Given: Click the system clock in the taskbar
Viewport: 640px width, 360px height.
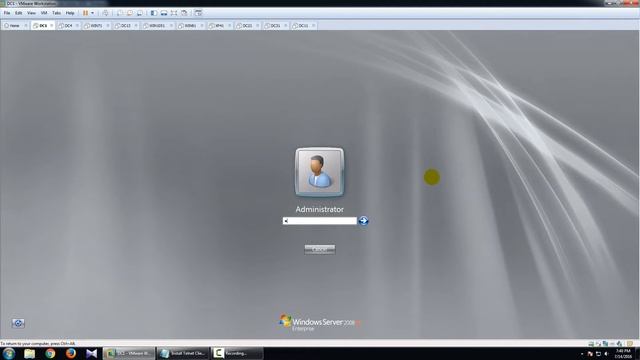Looking at the screenshot, I should coord(623,354).
